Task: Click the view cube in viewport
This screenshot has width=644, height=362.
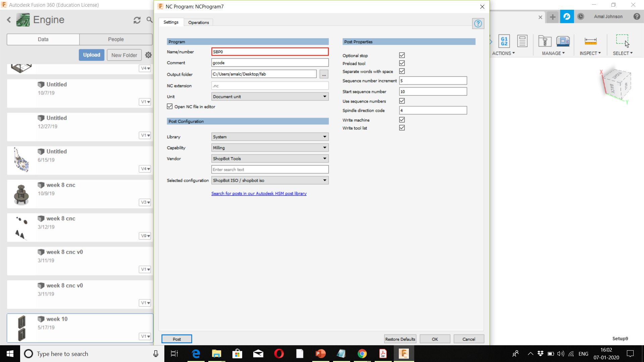Action: tap(616, 84)
